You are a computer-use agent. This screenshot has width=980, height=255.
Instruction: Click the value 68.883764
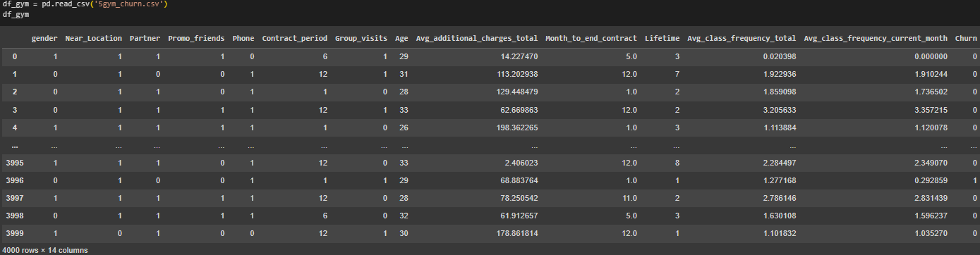click(x=519, y=181)
